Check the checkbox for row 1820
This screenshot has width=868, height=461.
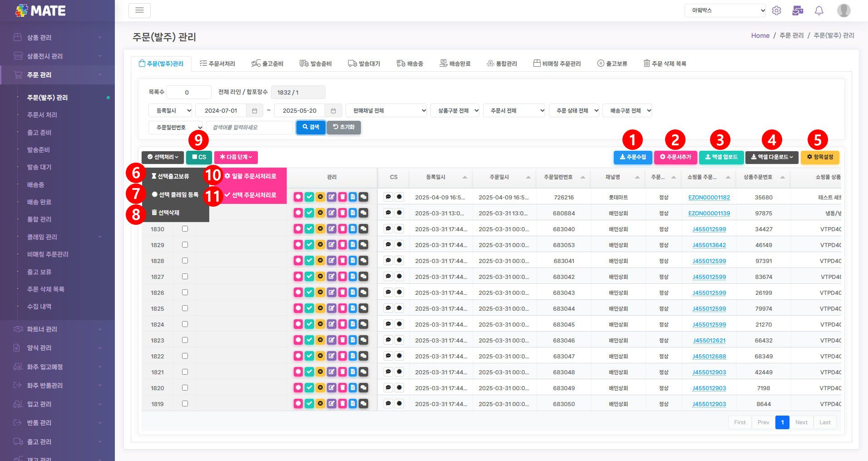(185, 387)
